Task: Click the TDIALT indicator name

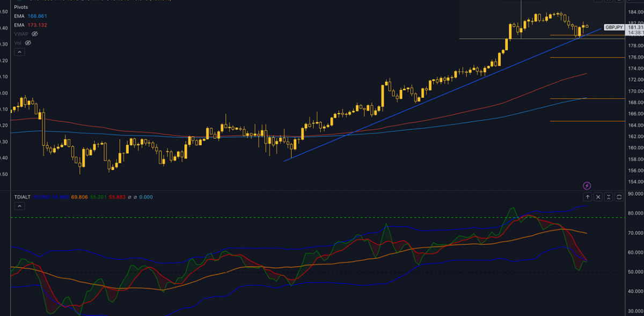Action: [23, 197]
